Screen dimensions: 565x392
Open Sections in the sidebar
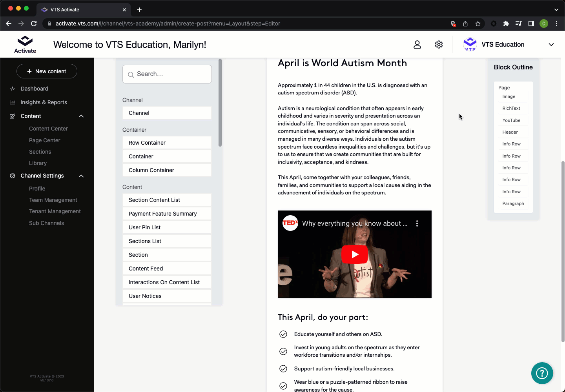pos(40,152)
